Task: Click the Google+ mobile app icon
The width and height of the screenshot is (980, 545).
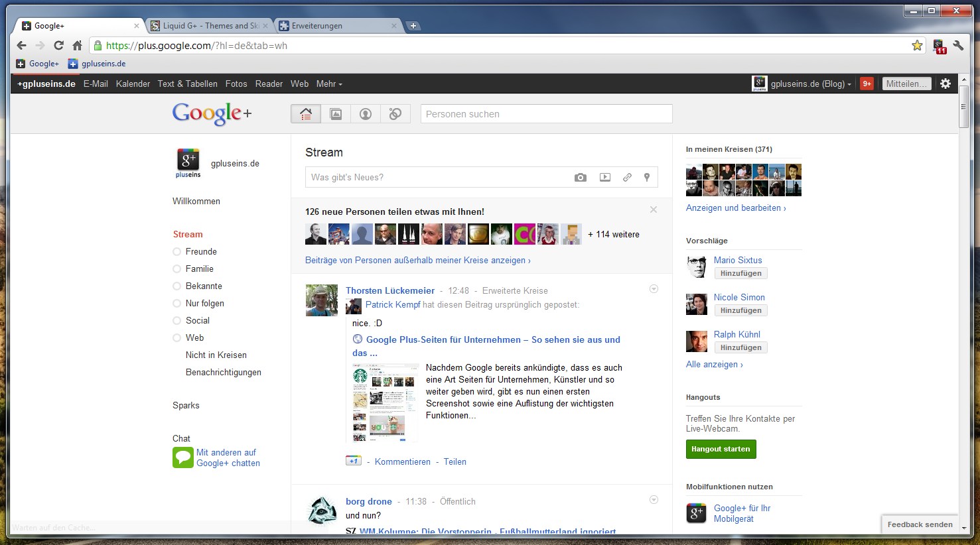Action: point(696,513)
